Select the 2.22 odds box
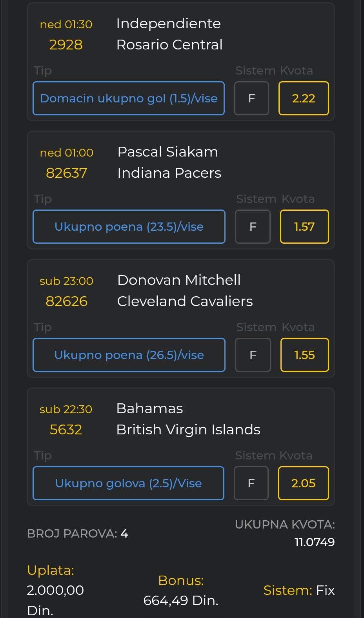364x618 pixels. (304, 98)
